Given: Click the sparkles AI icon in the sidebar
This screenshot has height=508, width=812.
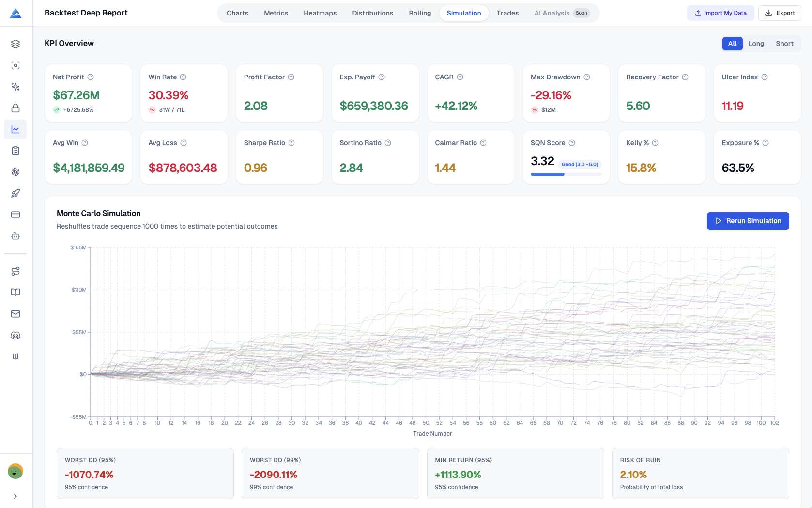Looking at the screenshot, I should (15, 86).
